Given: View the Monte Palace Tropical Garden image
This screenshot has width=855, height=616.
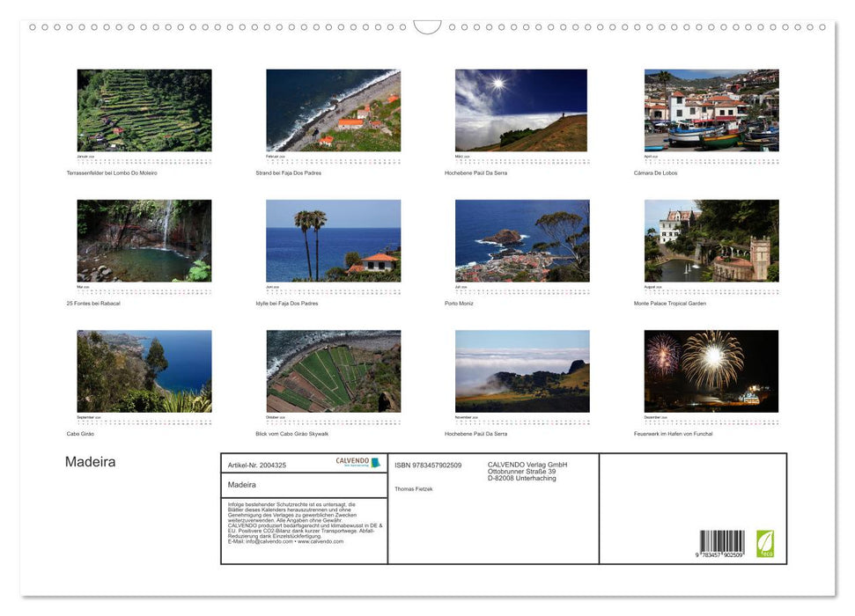Looking at the screenshot, I should click(x=711, y=239).
